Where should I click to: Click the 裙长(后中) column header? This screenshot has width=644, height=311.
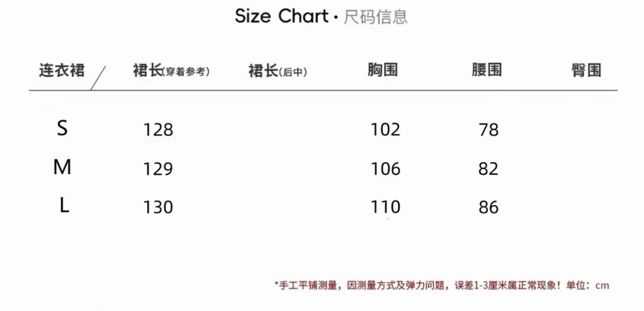(278, 71)
